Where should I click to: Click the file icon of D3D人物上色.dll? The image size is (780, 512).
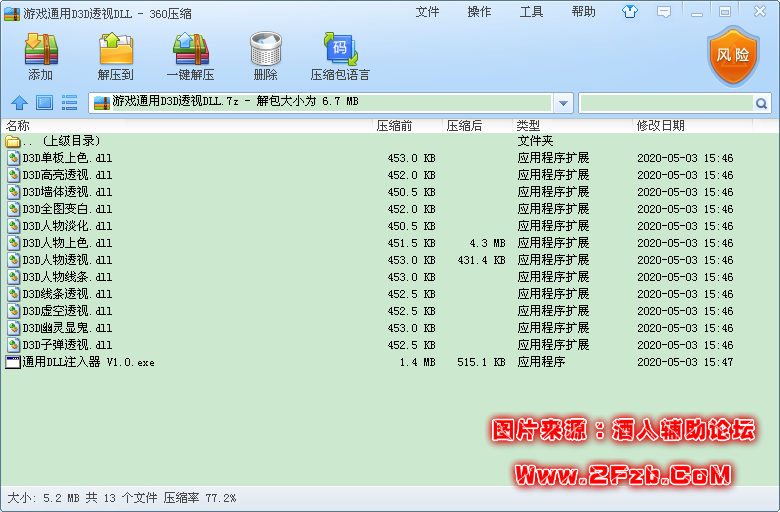pyautogui.click(x=13, y=243)
